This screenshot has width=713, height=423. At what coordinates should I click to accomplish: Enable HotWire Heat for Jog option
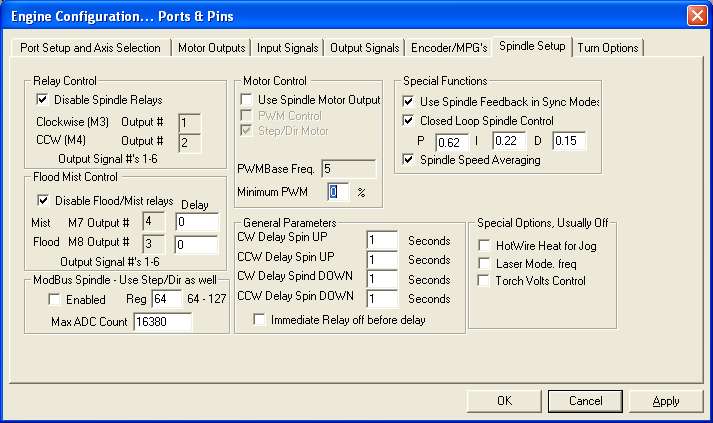tap(484, 246)
